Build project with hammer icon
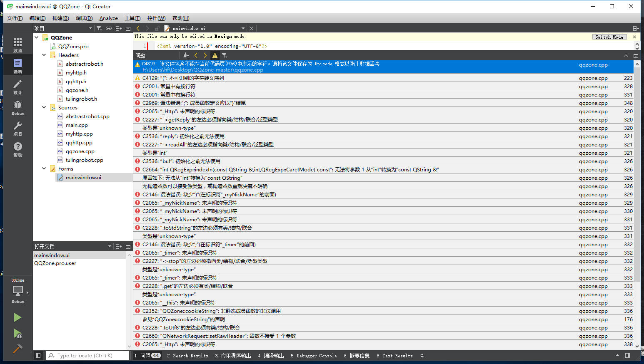 coord(17,349)
